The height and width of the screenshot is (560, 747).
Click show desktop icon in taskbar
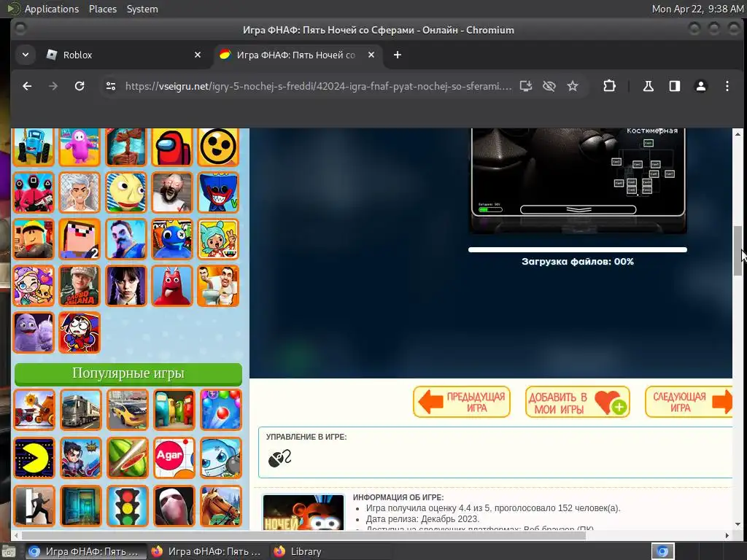pos(9,551)
